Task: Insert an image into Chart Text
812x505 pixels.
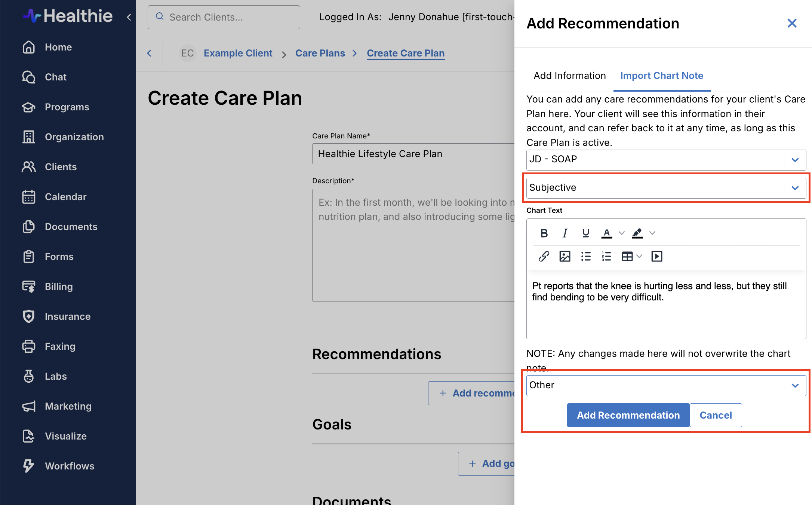Action: (x=565, y=256)
